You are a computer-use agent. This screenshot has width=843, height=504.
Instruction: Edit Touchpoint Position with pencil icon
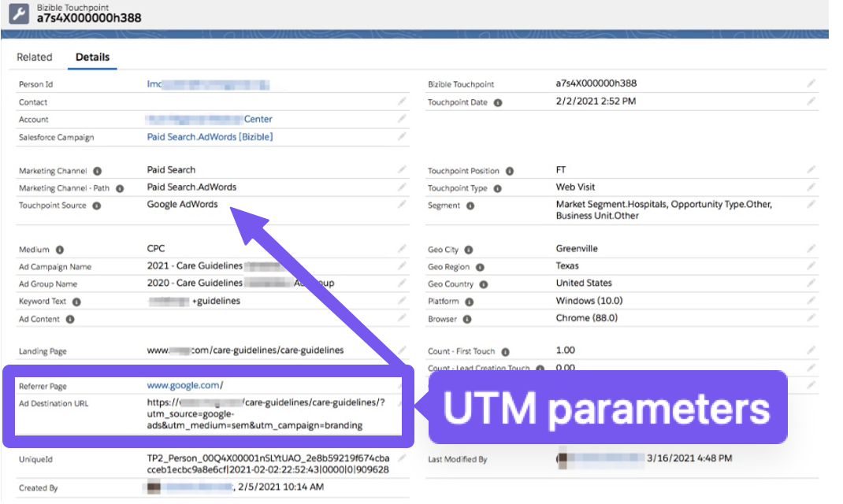811,169
